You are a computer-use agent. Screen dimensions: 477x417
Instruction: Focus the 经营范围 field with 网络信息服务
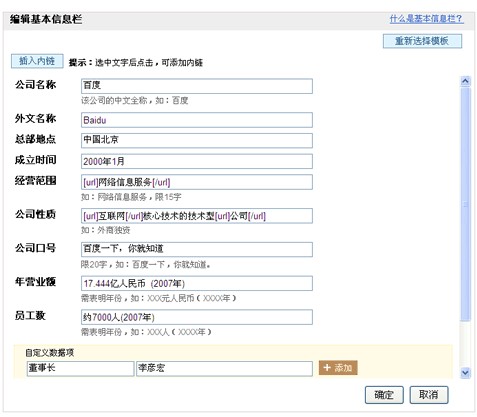[x=197, y=182]
